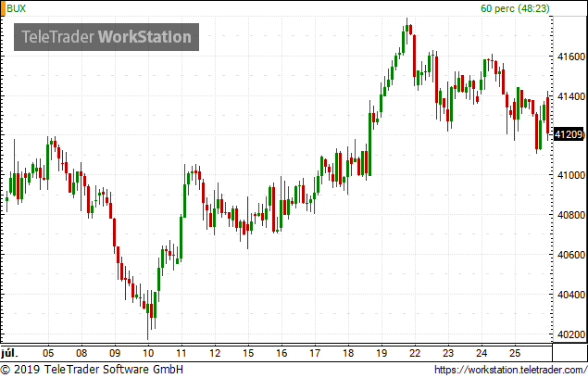Click the 40400 price axis label
The height and width of the screenshot is (378, 588).
(570, 295)
